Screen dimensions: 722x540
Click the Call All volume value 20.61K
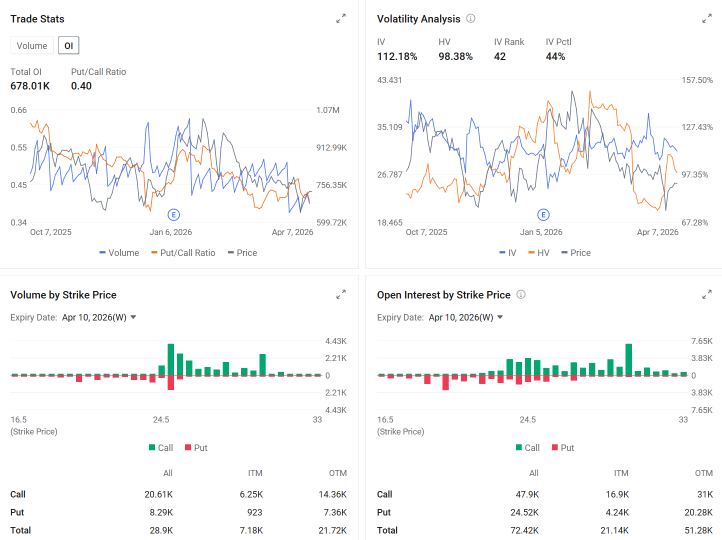click(x=158, y=494)
